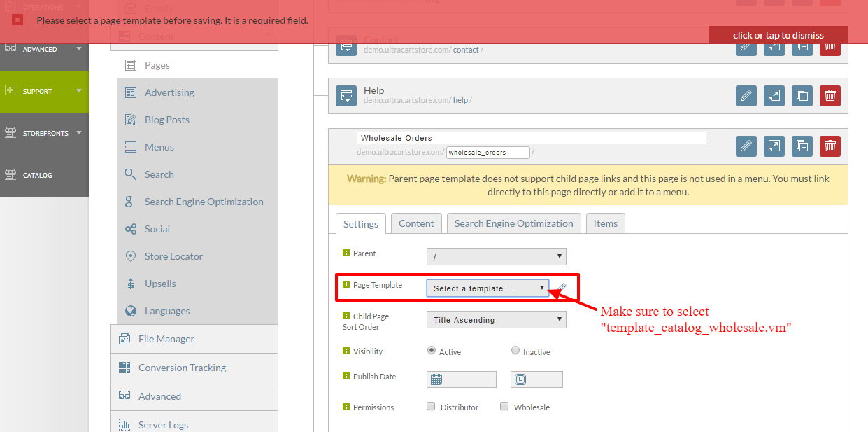This screenshot has height=432, width=868.
Task: Expand the Support navigation arrow
Action: click(x=79, y=91)
